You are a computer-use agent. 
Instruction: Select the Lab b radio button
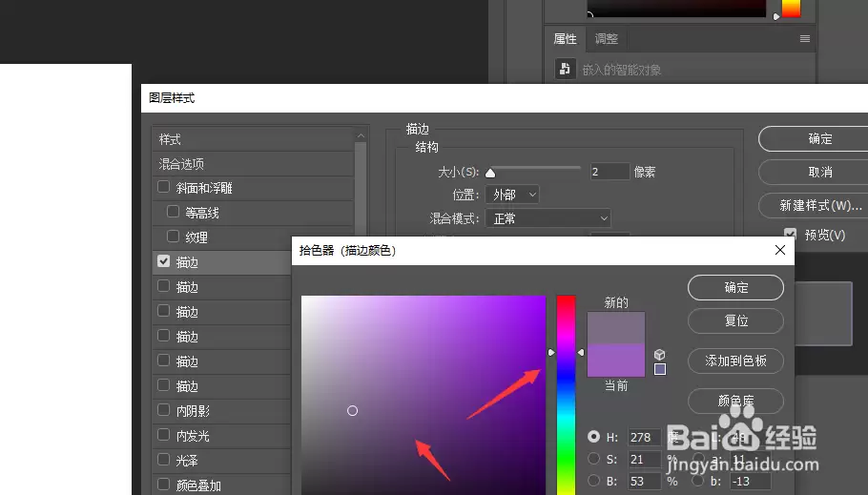(698, 481)
